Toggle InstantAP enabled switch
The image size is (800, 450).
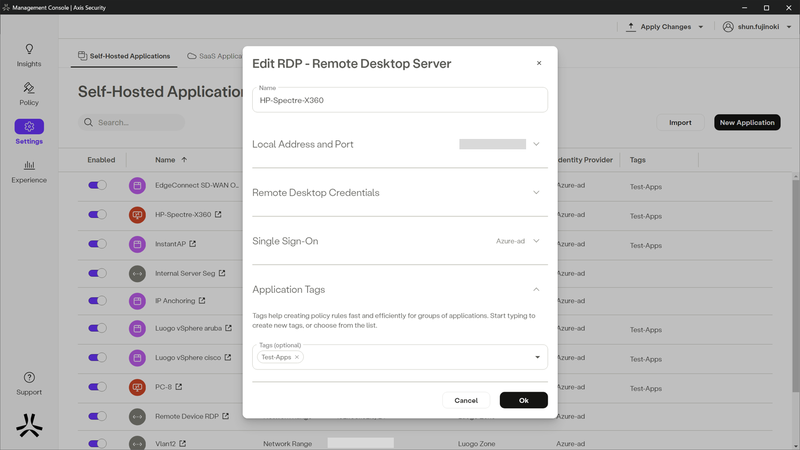97,244
